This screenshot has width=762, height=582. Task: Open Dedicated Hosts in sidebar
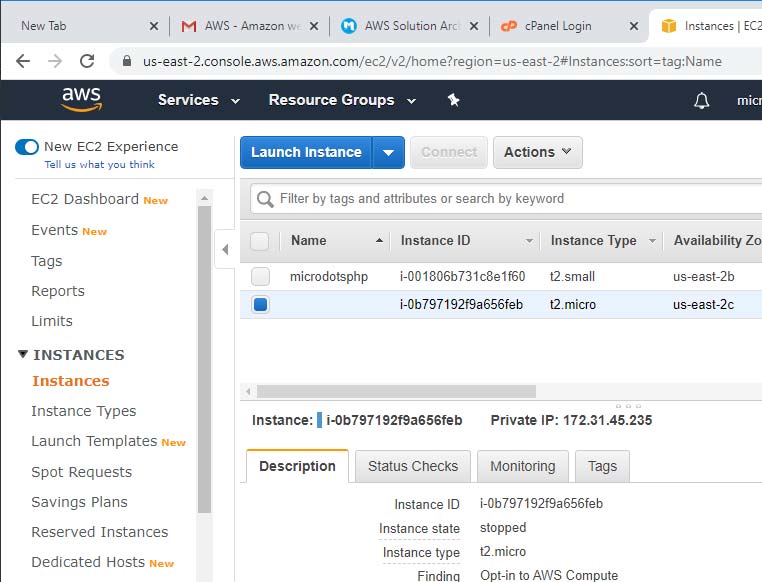88,562
